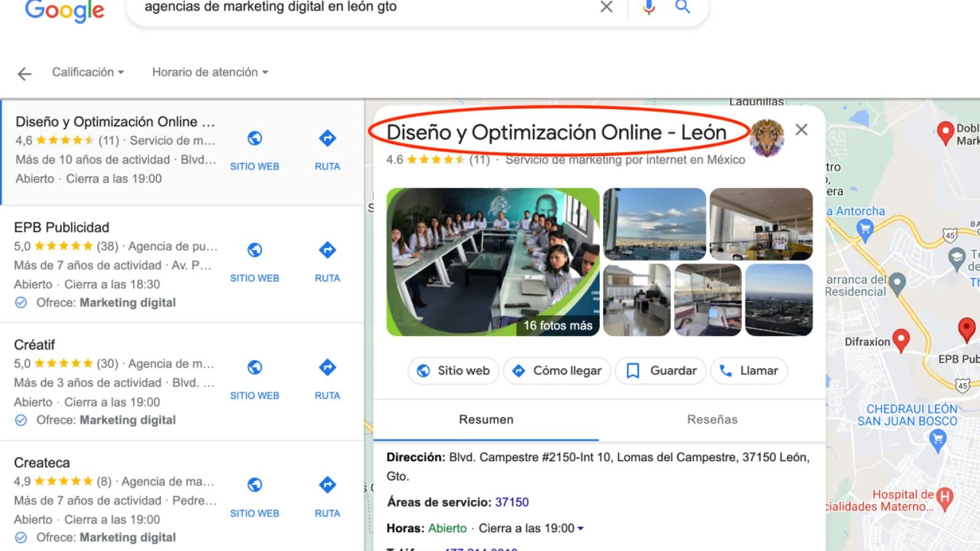980x551 pixels.
Task: Click the panel title Diseño y Optimización Online - León
Action: pyautogui.click(x=556, y=132)
